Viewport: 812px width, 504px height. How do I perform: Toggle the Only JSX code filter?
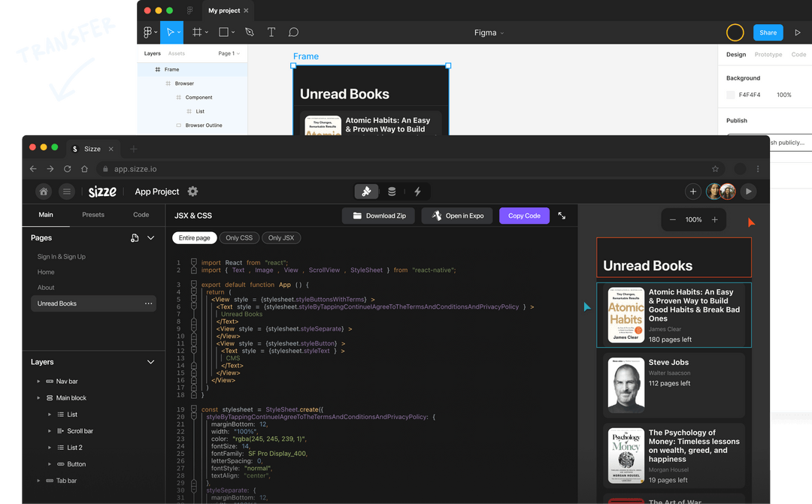pos(281,237)
